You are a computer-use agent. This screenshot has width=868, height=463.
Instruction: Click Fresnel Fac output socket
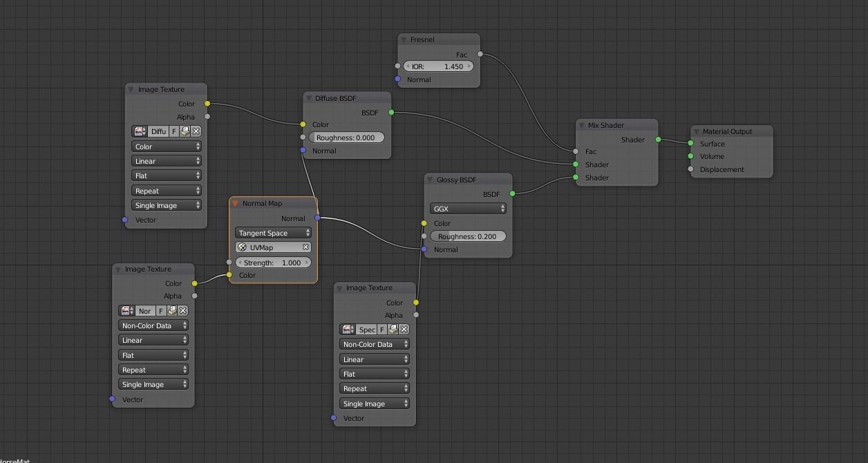click(480, 54)
